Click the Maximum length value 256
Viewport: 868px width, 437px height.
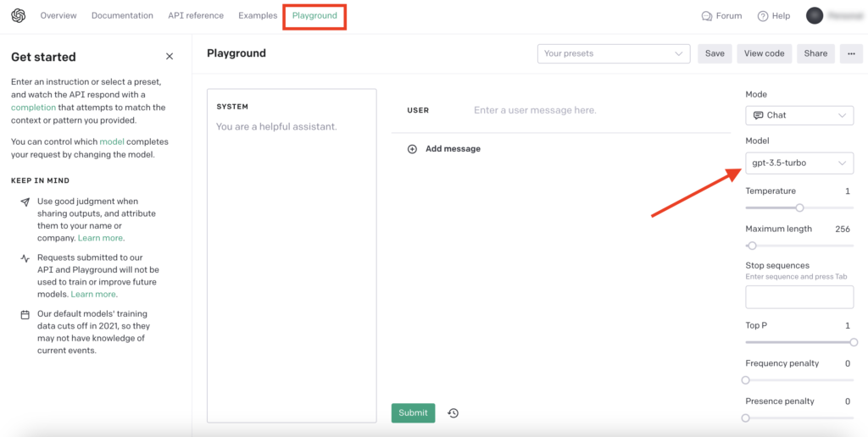843,229
